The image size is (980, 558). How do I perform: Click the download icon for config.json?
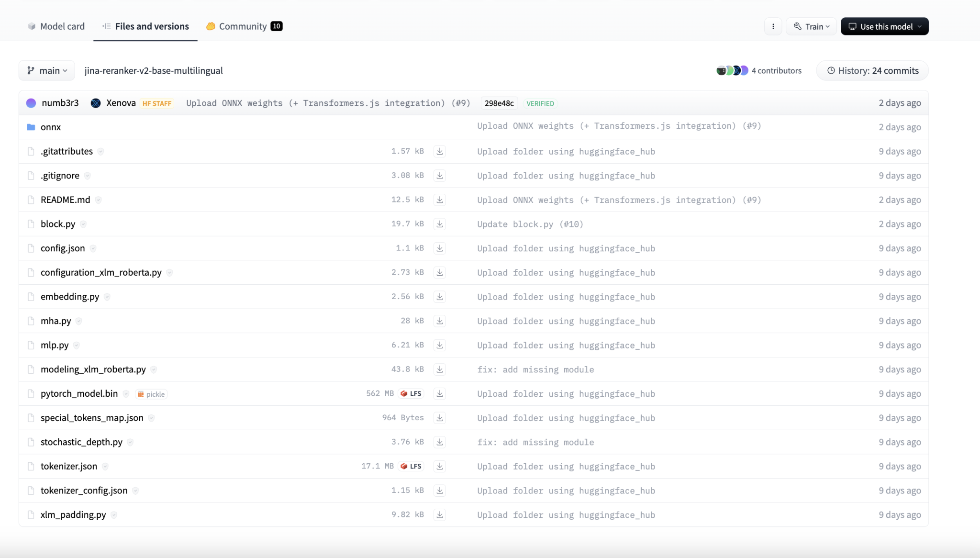pos(440,248)
